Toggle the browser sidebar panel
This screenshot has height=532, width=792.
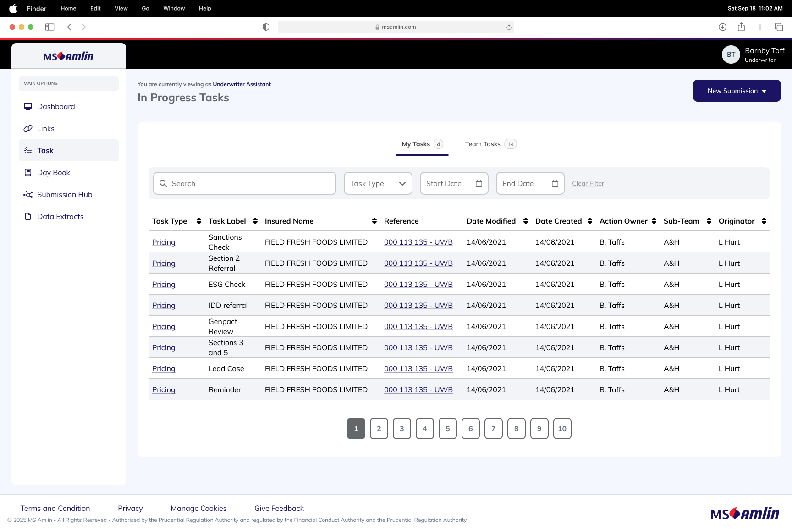(49, 27)
